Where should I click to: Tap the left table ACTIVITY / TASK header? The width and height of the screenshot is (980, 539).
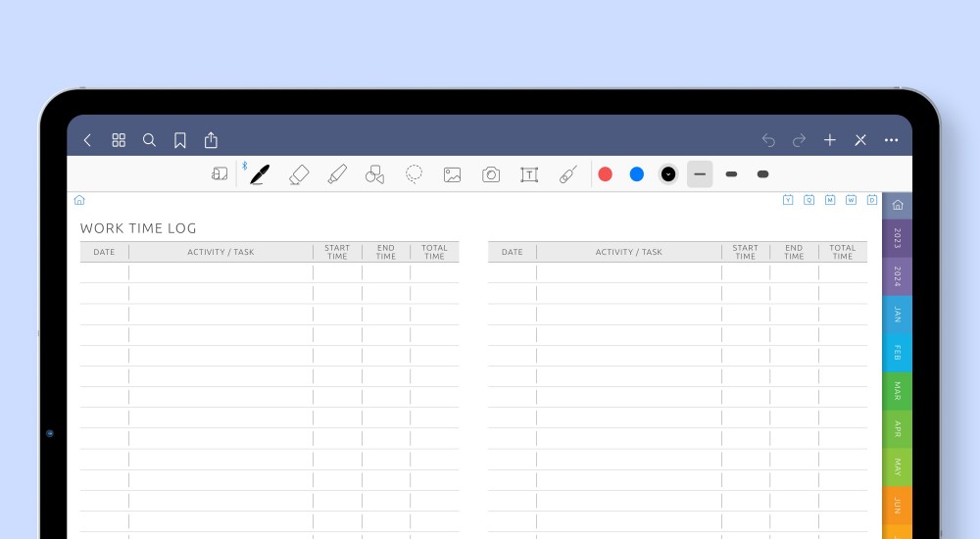tap(220, 252)
